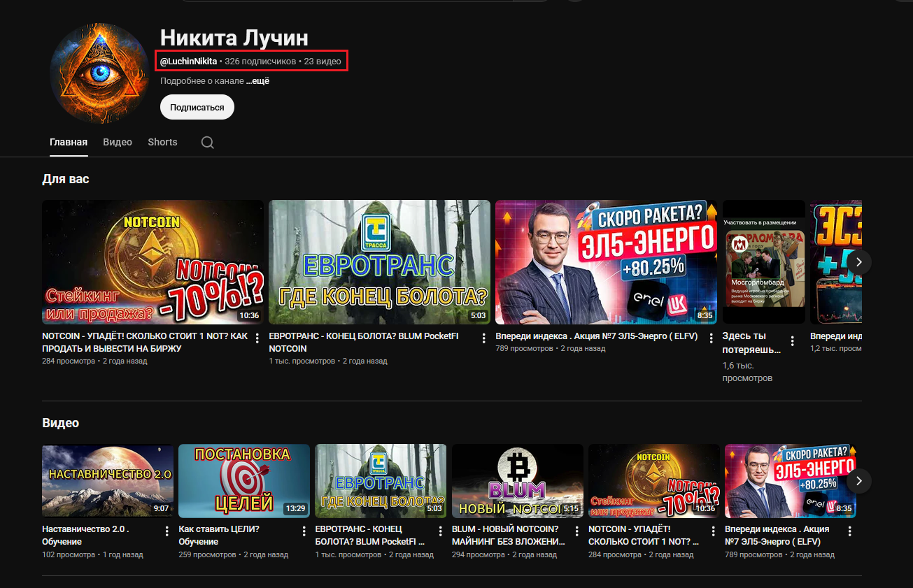Open the ПОСТАНОВКА ЦЕЛЕЙ target thumbnail
Screen dimensions: 913x588
pos(244,481)
